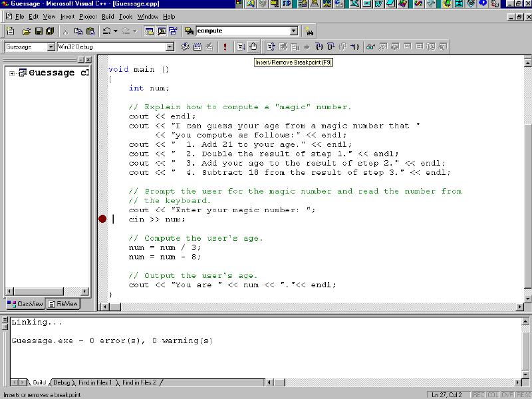Start debugging with the Go icon
Viewport: 532px width, 399px height.
coord(241,47)
